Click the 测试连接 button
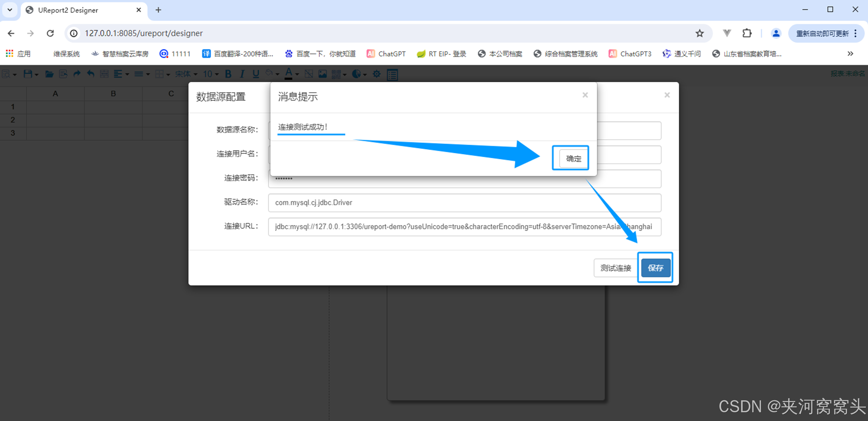This screenshot has height=421, width=868. [x=615, y=268]
